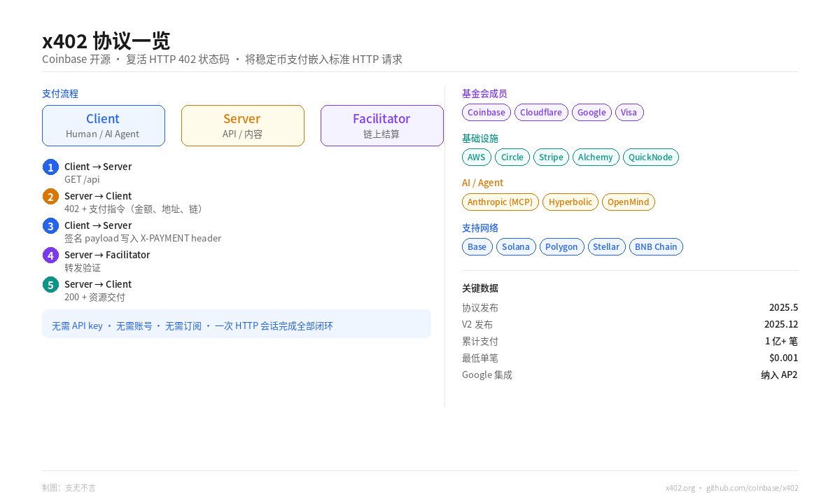Click the Stripe tag

pos(551,157)
